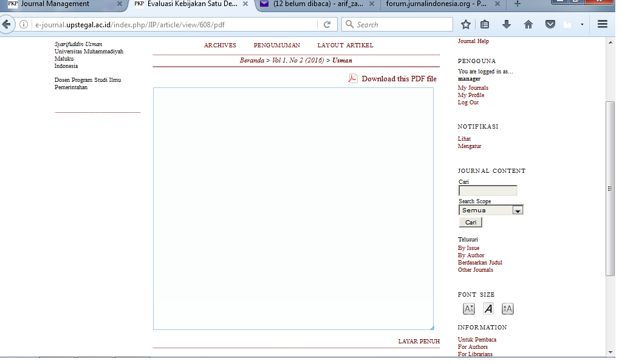The image size is (622, 364).
Task: Open the ARCHIVES menu item
Action: (x=220, y=45)
